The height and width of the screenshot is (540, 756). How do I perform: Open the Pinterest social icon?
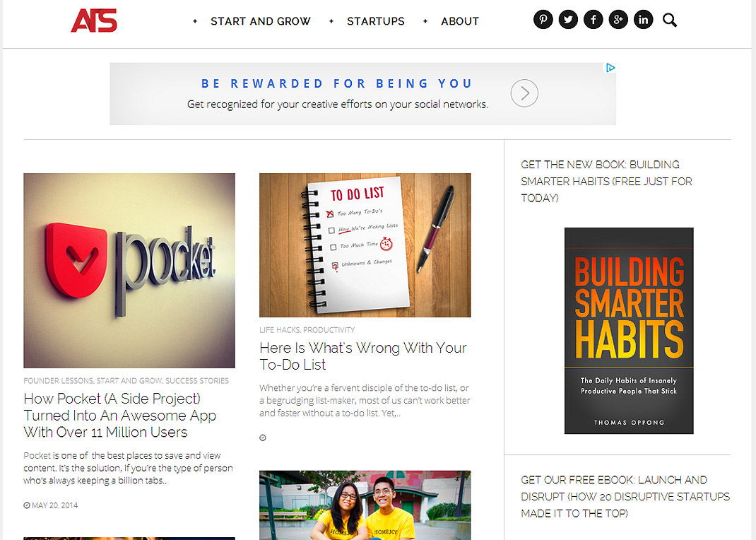coord(543,20)
